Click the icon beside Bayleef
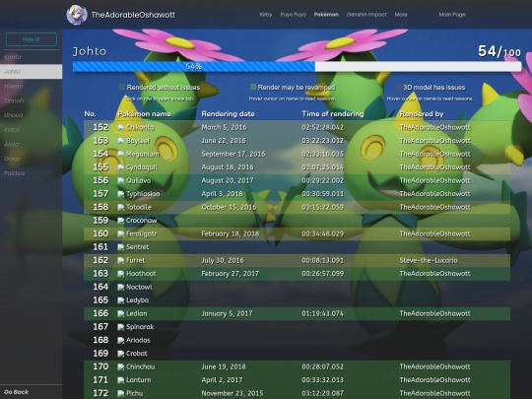Viewport: 532px width, 399px height. (x=121, y=141)
